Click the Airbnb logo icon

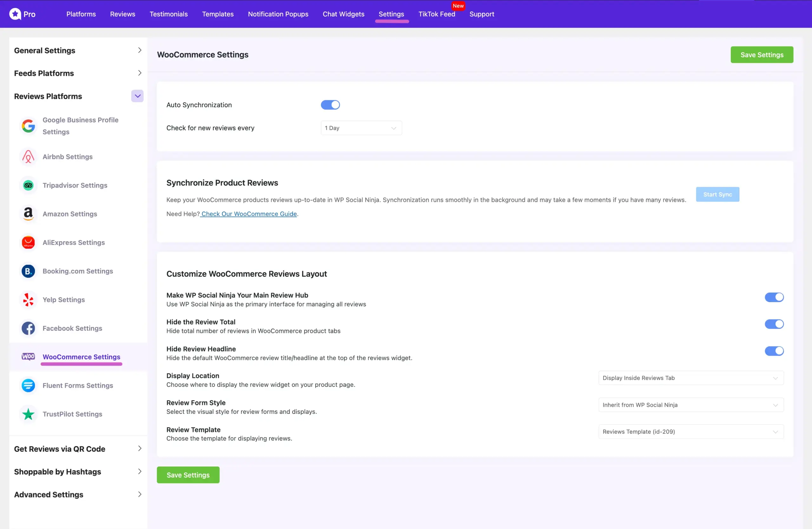coord(28,157)
